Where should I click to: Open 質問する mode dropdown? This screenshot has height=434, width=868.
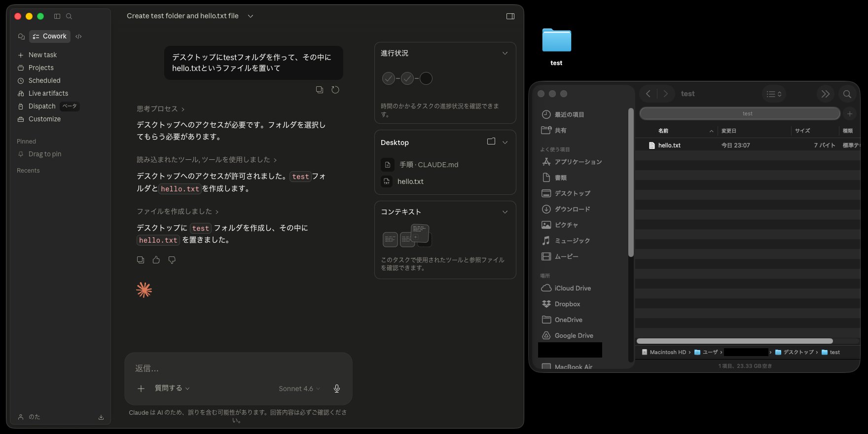(x=172, y=389)
